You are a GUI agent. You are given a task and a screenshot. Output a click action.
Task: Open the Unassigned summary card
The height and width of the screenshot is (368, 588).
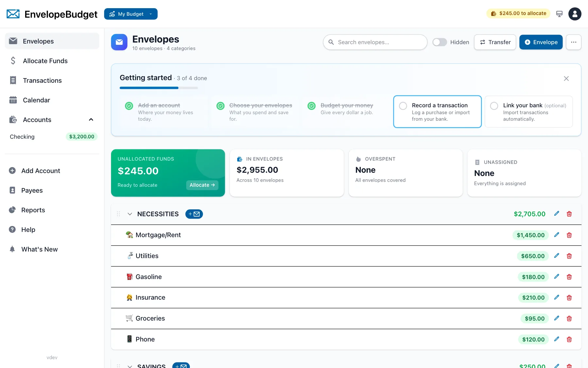524,173
